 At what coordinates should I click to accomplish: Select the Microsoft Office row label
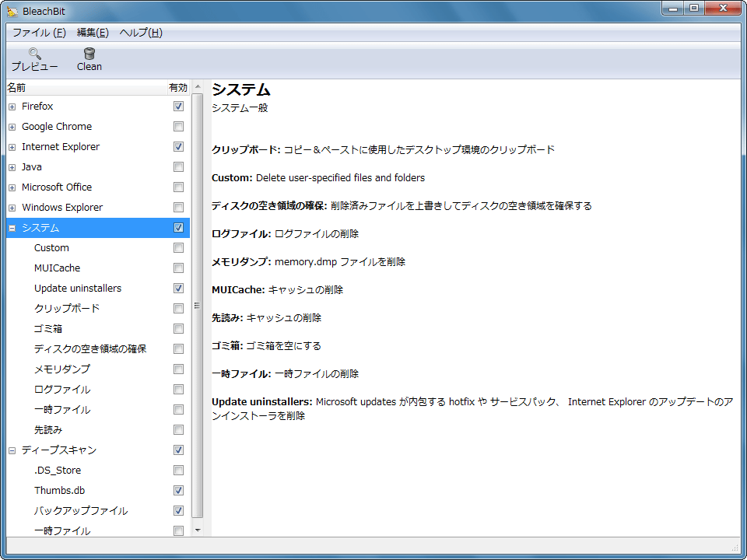coord(57,187)
